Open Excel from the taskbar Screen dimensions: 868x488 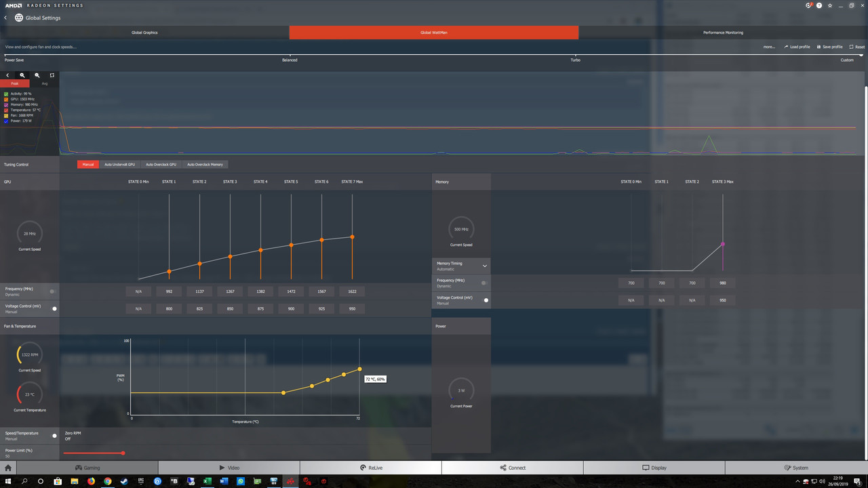208,481
